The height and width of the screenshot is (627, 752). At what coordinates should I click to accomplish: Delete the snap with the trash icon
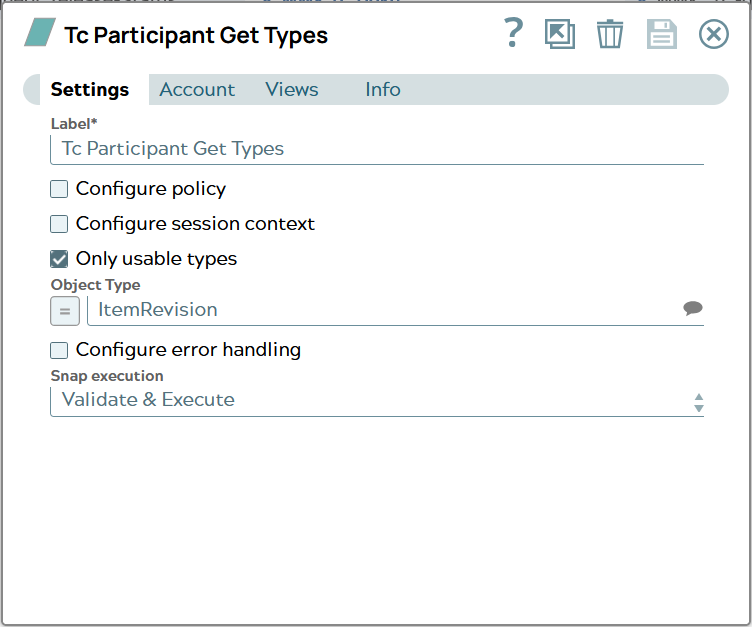point(610,34)
